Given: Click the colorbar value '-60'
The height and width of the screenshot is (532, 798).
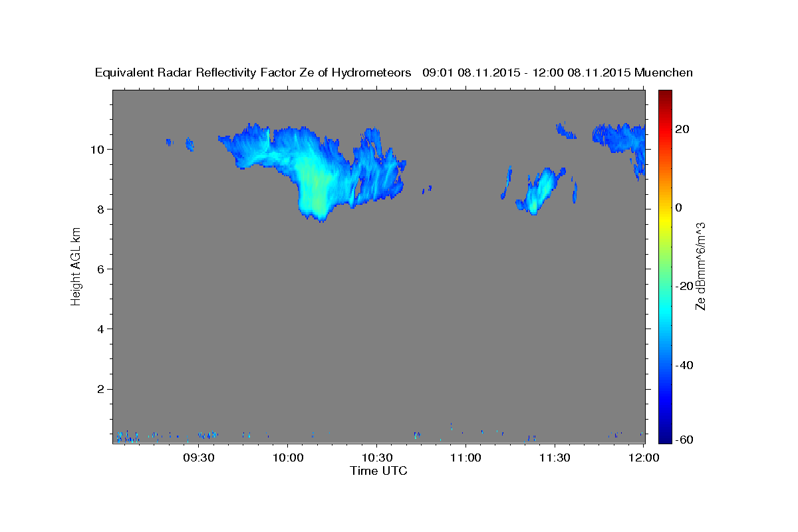Looking at the screenshot, I should (x=684, y=440).
